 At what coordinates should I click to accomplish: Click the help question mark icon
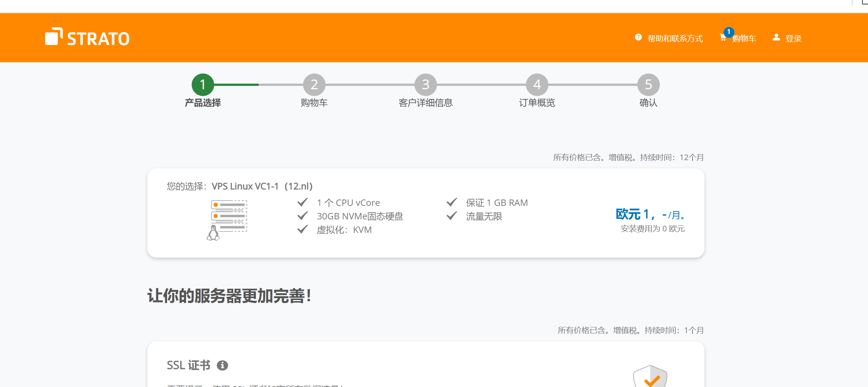(638, 37)
